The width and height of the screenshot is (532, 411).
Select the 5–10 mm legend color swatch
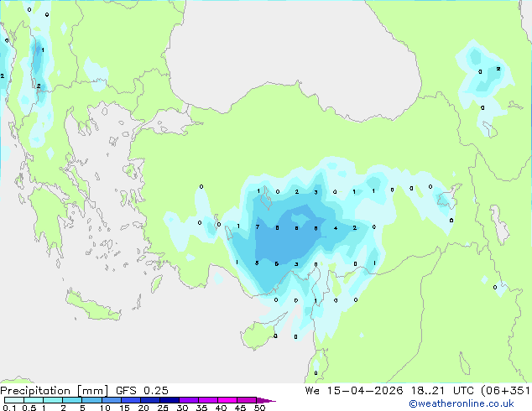click(x=91, y=400)
